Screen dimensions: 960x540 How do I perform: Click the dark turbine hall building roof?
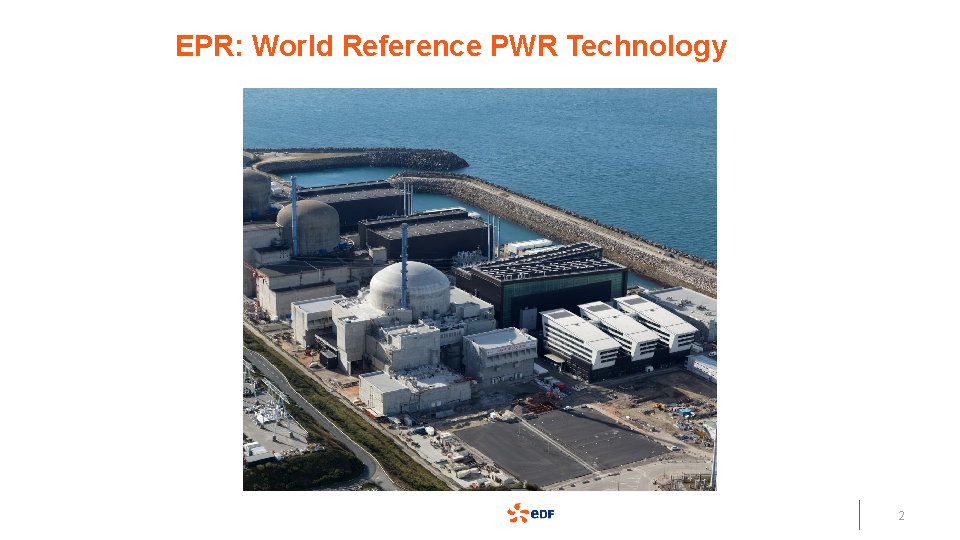tap(542, 262)
